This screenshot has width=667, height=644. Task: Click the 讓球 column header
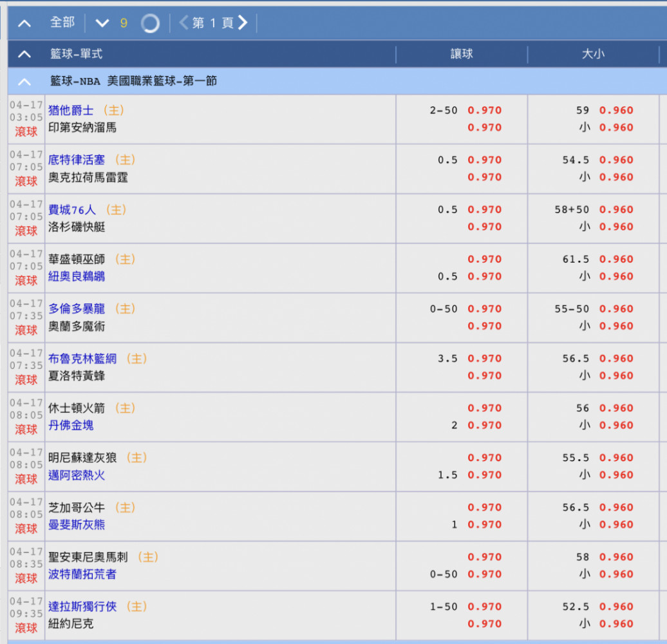point(462,54)
